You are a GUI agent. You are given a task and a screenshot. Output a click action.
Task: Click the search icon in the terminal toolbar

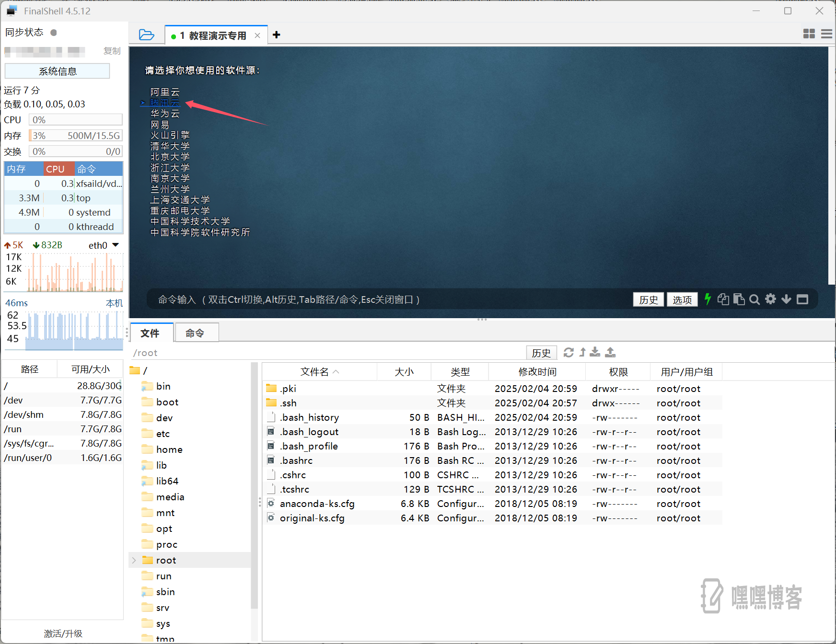[755, 299]
